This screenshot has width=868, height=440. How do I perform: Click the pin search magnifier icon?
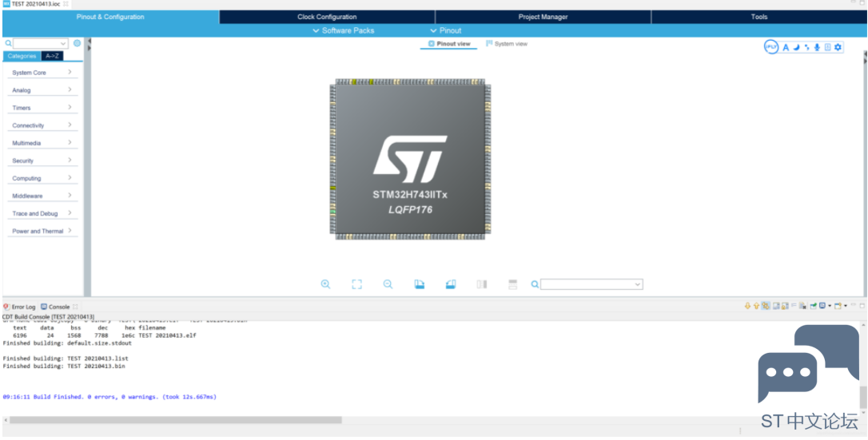[535, 284]
